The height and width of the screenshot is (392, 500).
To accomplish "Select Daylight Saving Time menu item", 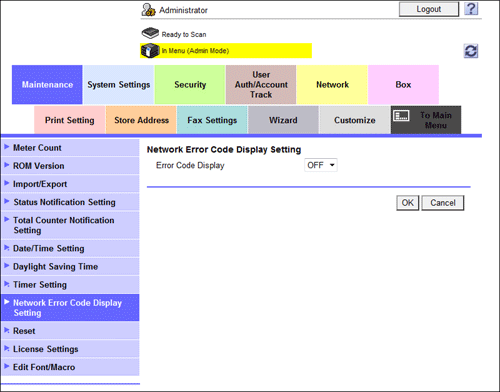I will click(x=70, y=266).
